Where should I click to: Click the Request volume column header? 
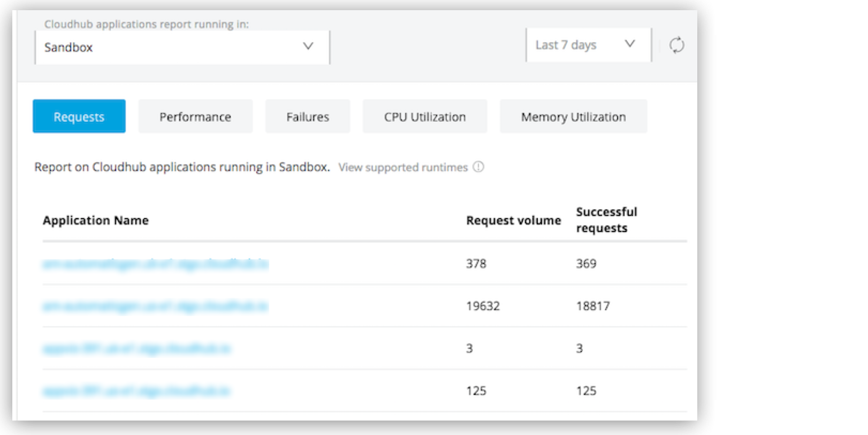tap(513, 220)
